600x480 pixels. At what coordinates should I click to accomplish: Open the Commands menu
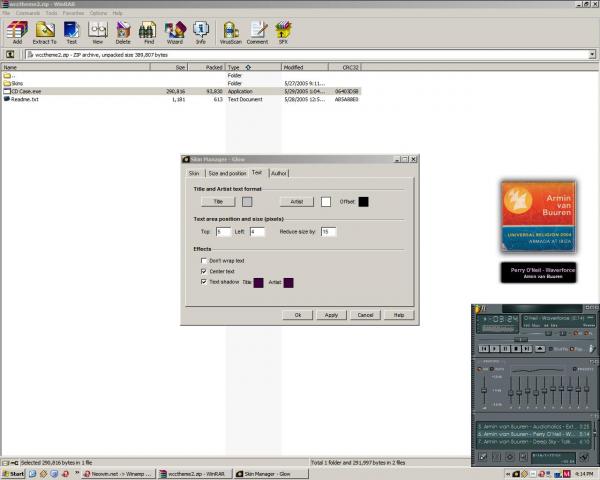28,13
